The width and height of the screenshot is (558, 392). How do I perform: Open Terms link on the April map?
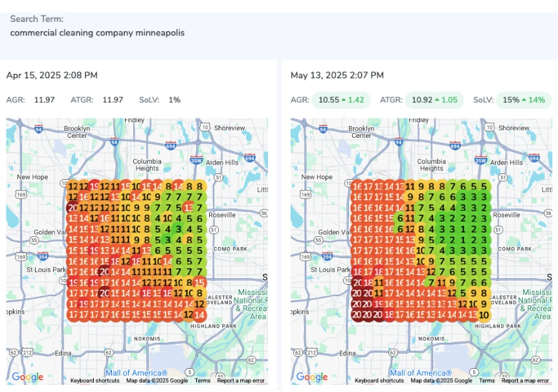coord(203,381)
